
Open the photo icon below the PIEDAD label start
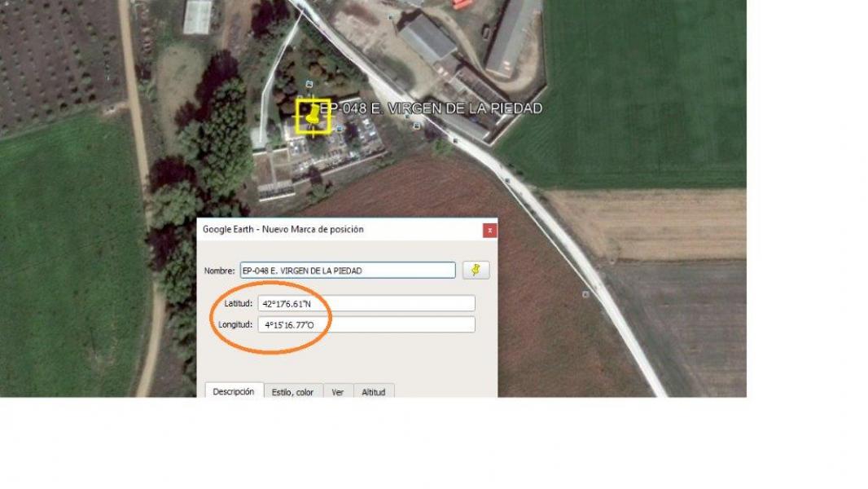(417, 126)
